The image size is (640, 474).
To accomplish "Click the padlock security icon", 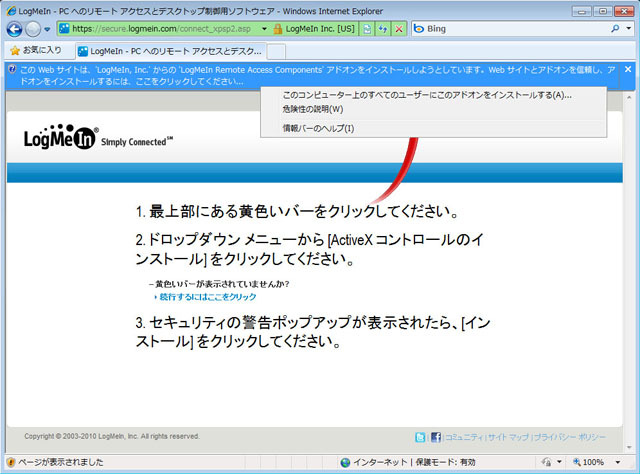I will click(278, 29).
